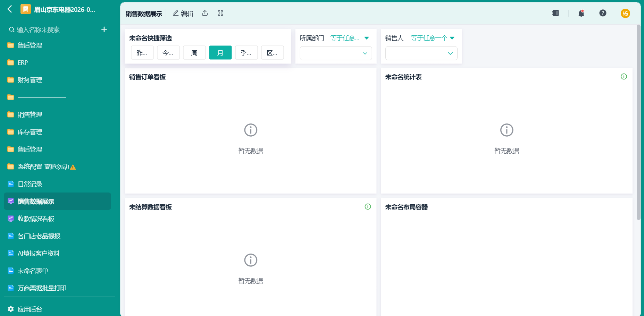Click the vertical scrollbar of dashboard
This screenshot has height=316, width=644.
[x=638, y=122]
